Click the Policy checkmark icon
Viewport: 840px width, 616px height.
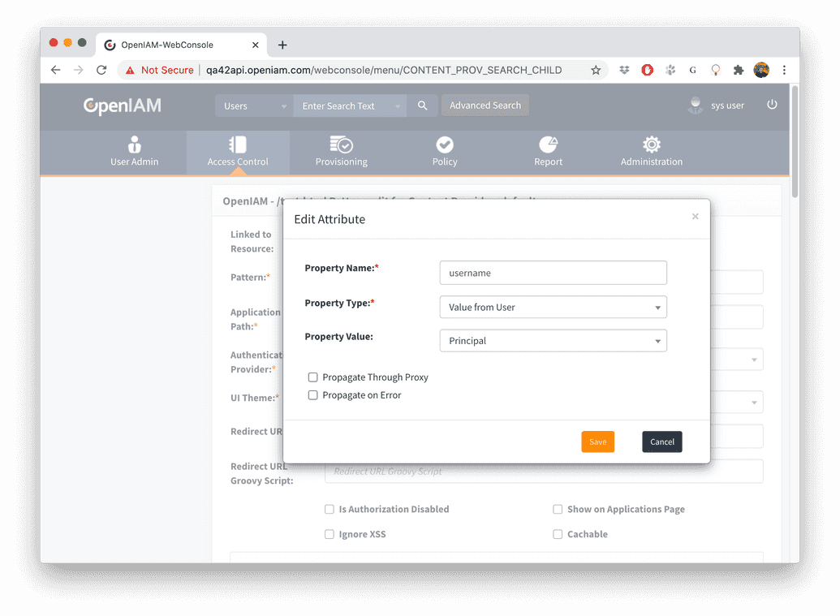[x=444, y=146]
